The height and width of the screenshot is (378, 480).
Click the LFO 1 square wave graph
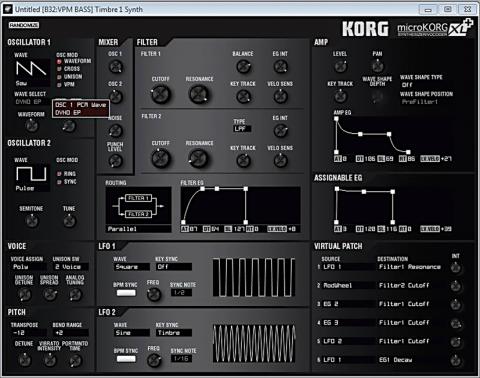(x=254, y=277)
